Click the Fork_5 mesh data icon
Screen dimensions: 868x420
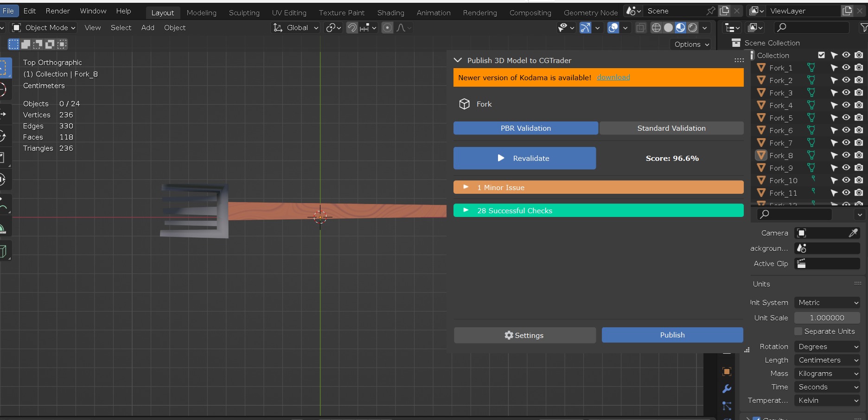[811, 118]
